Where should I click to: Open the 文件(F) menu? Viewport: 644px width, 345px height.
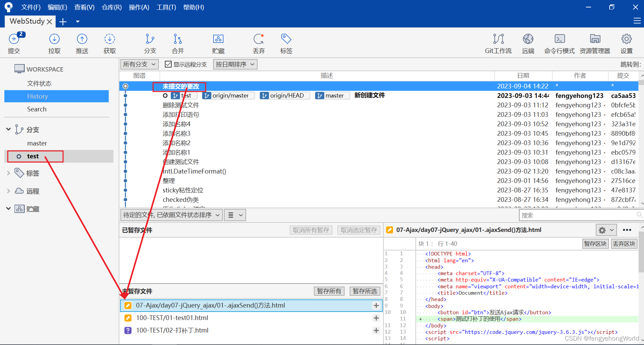(31, 7)
